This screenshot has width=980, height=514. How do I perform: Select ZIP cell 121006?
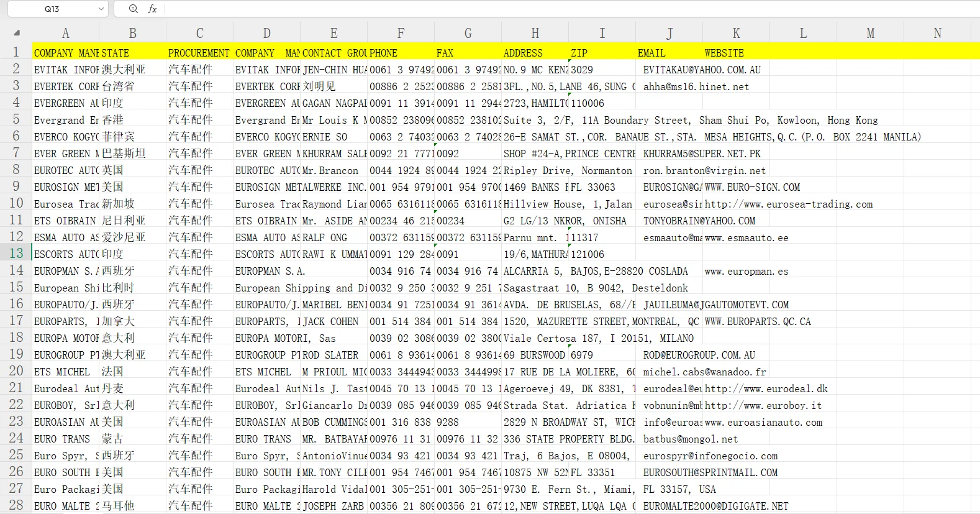602,254
